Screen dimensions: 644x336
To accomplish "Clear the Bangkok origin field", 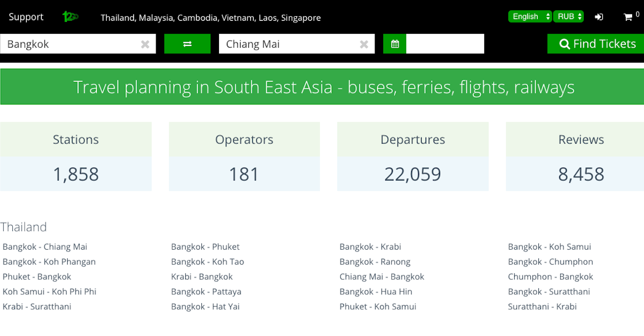I will tap(145, 44).
